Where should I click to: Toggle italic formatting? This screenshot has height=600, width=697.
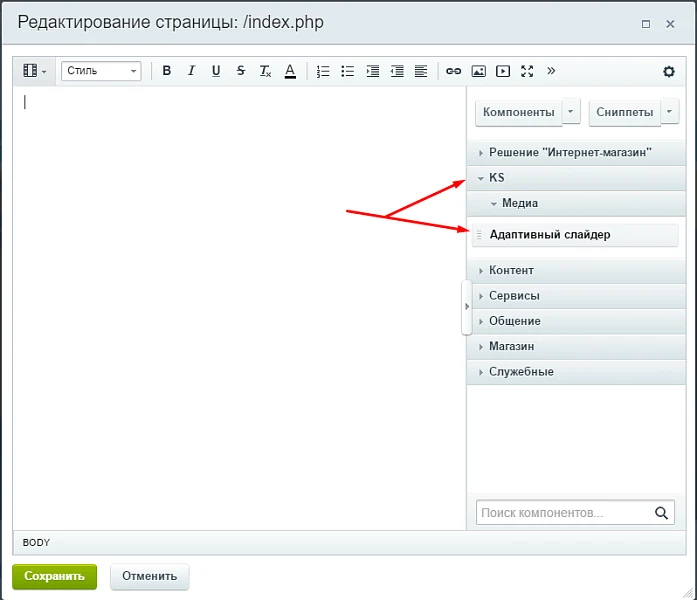191,71
